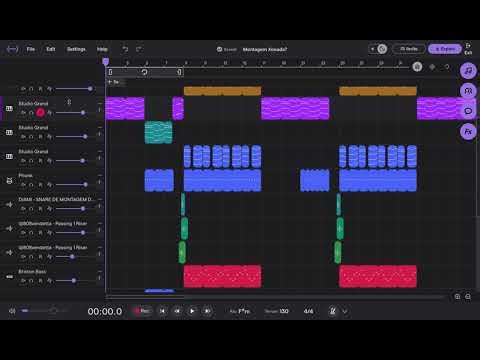The image size is (480, 360).
Task: Open DJMM snare track options menu
Action: [x=99, y=206]
